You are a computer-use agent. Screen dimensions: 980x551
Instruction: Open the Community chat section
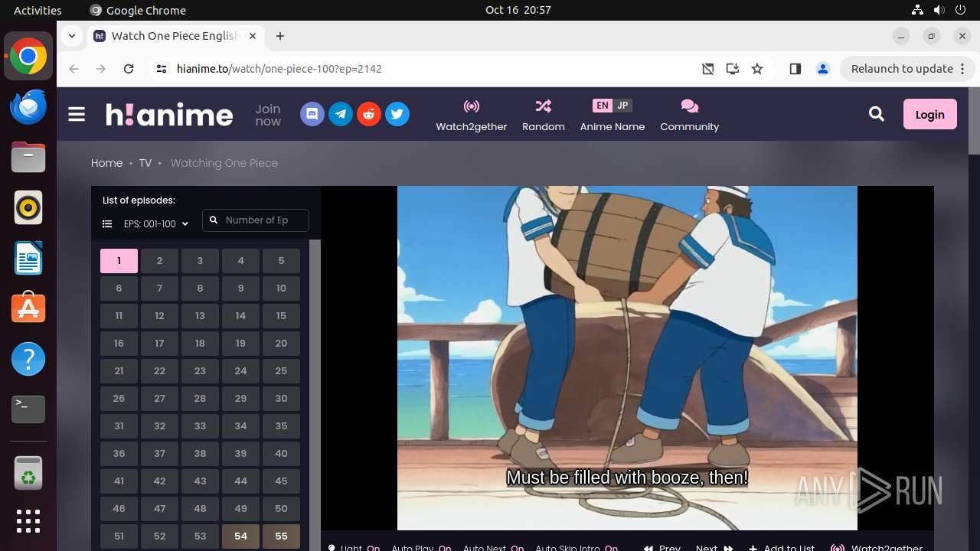(x=690, y=115)
